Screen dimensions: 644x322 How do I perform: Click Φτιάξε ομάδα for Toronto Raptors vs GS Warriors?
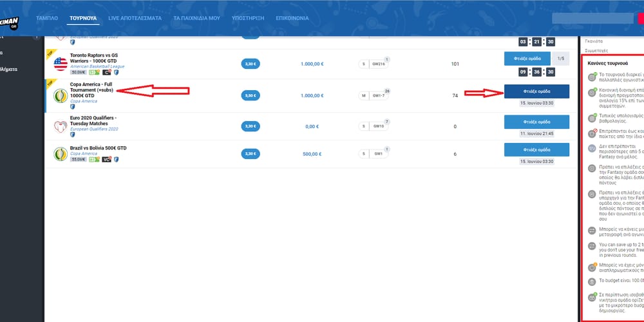(527, 59)
